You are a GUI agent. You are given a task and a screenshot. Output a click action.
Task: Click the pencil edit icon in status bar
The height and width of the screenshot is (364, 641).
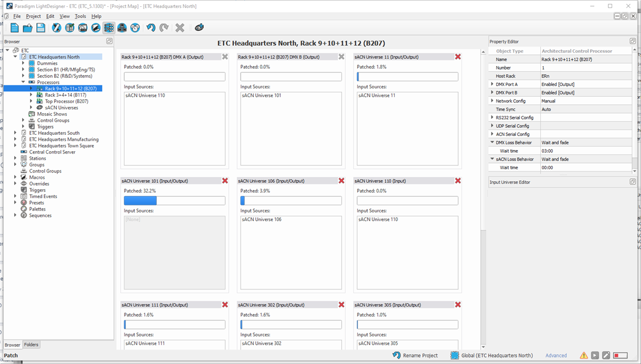(x=606, y=356)
